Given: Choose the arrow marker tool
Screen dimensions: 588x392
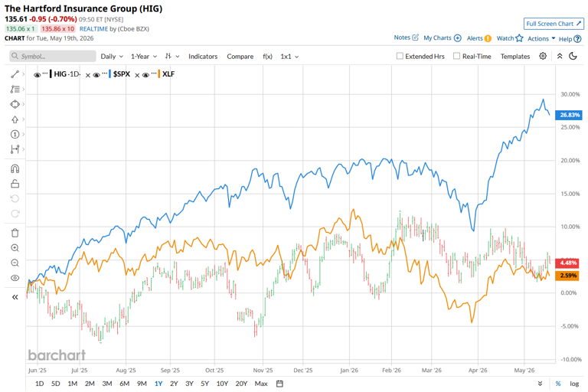Looking at the screenshot, I should [15, 119].
